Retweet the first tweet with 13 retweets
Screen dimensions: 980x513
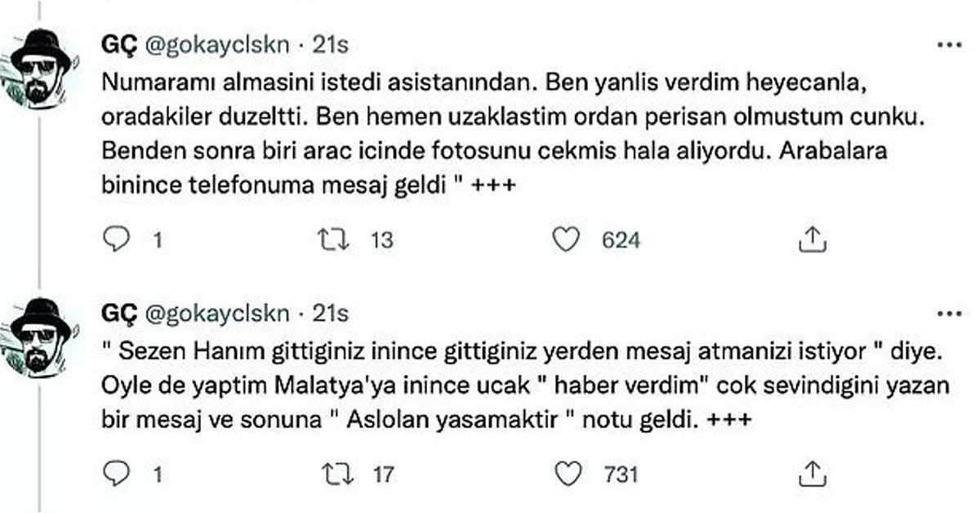click(x=333, y=239)
